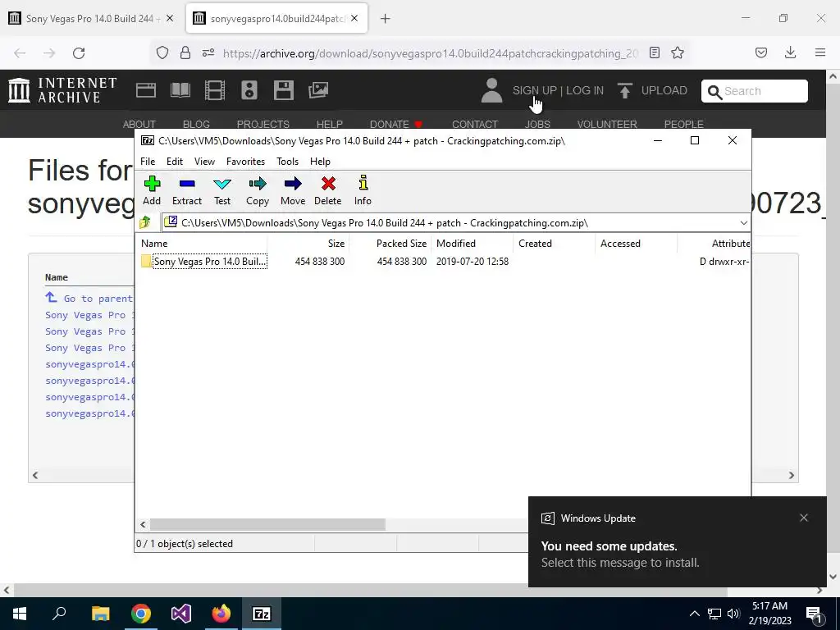Sort by the Size column header

[308, 243]
